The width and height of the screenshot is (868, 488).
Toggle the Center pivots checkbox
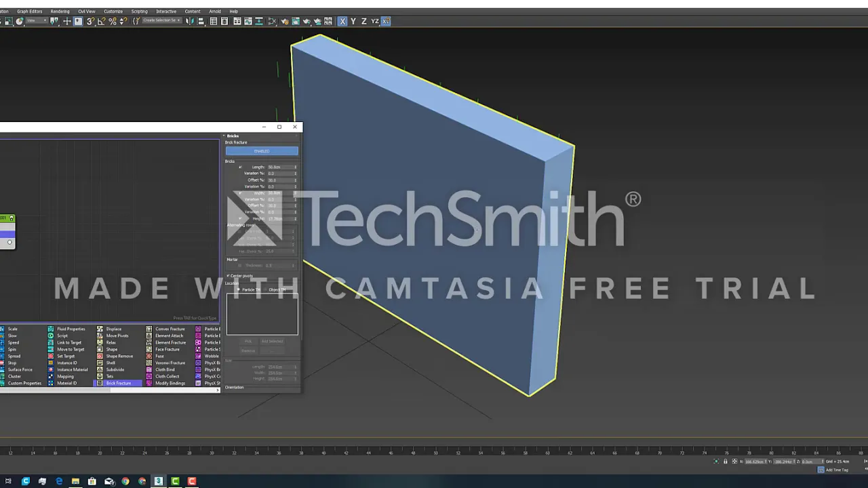229,276
